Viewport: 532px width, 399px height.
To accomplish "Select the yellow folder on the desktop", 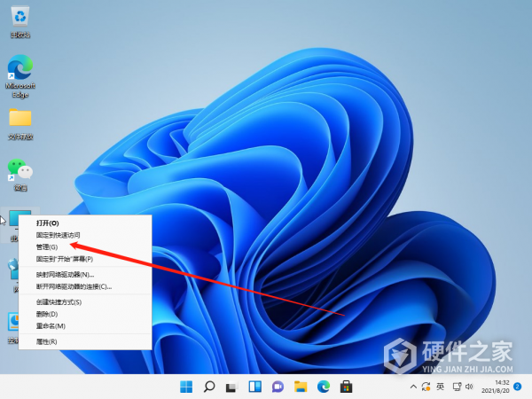I will pos(20,118).
